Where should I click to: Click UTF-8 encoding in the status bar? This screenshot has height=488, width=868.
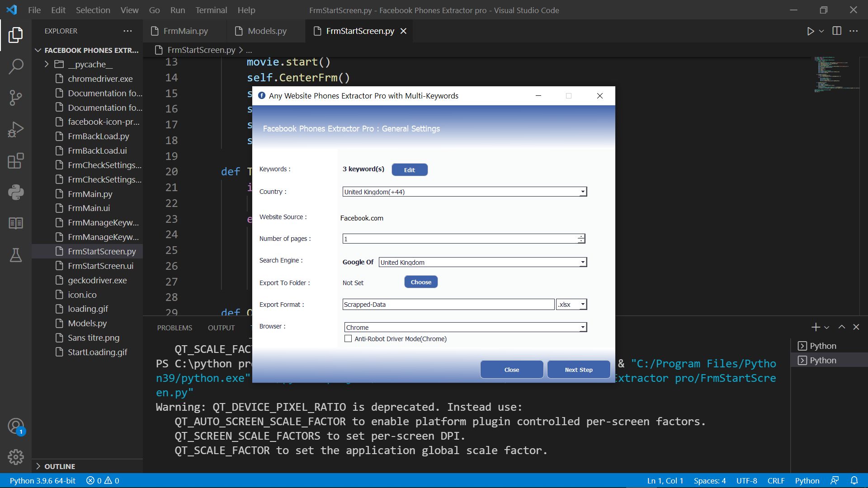pos(746,481)
